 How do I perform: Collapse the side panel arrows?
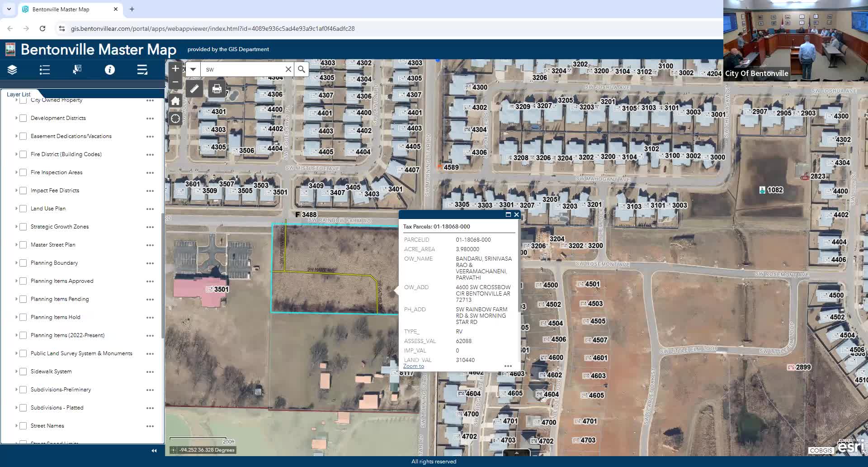click(154, 451)
